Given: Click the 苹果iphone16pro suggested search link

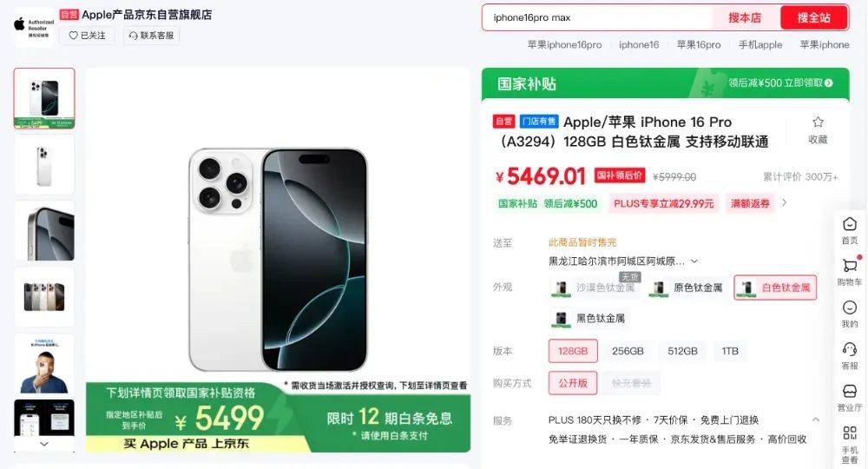Looking at the screenshot, I should tap(564, 45).
